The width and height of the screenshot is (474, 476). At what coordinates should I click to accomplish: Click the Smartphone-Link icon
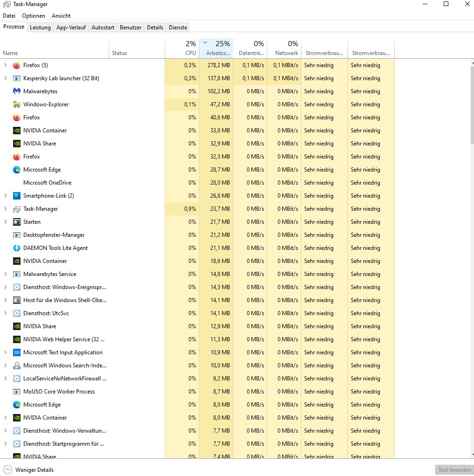point(17,196)
